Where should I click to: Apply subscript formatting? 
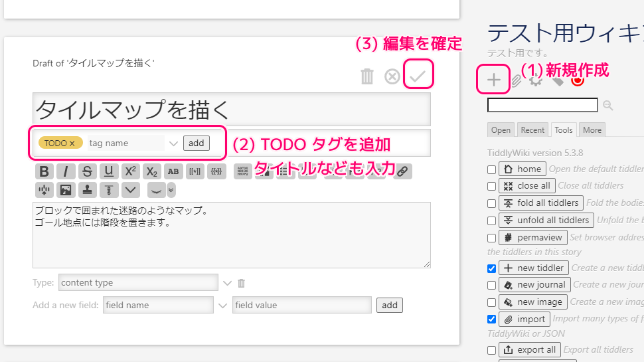tap(151, 171)
